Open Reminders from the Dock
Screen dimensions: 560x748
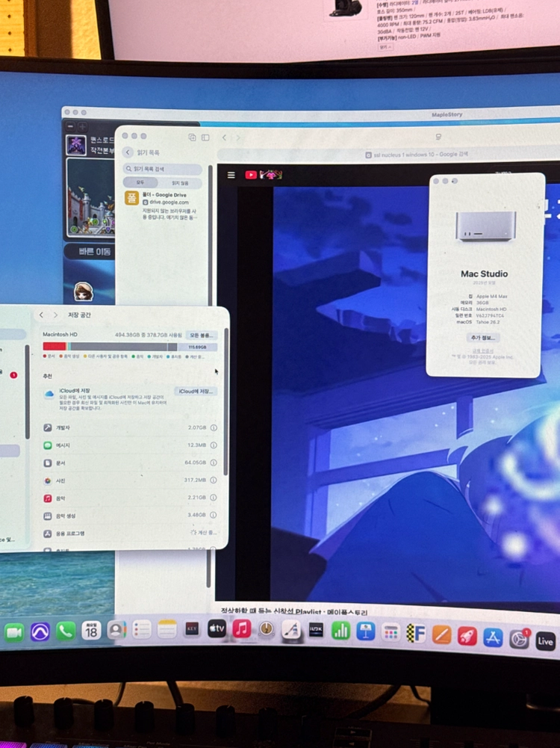pyautogui.click(x=142, y=630)
